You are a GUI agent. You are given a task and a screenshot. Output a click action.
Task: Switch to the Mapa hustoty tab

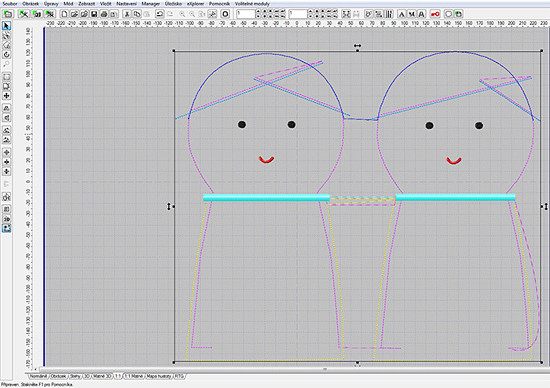tap(159, 376)
